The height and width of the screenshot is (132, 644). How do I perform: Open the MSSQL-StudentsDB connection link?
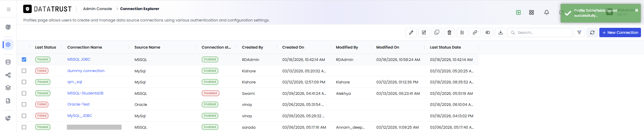85,93
